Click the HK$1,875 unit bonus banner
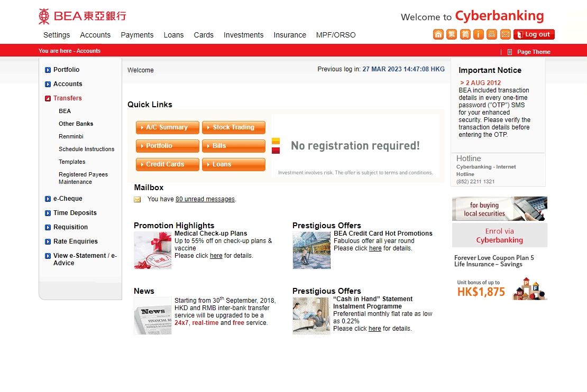The width and height of the screenshot is (587, 392). [501, 288]
